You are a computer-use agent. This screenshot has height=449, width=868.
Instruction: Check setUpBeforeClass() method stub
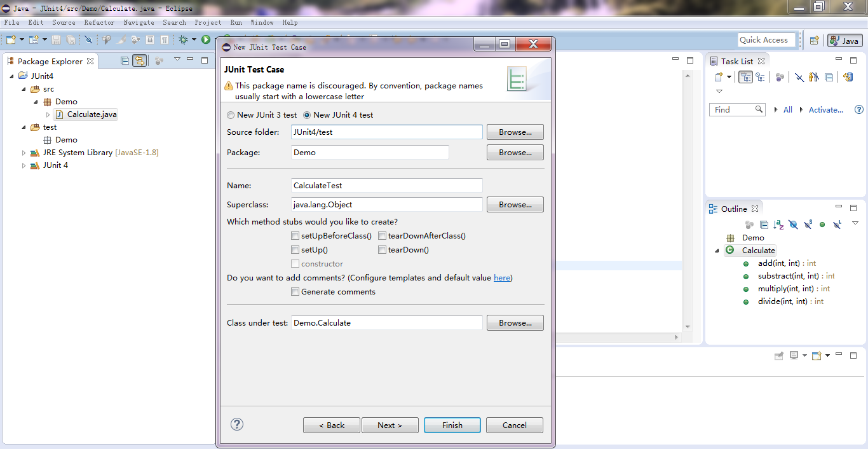point(295,236)
